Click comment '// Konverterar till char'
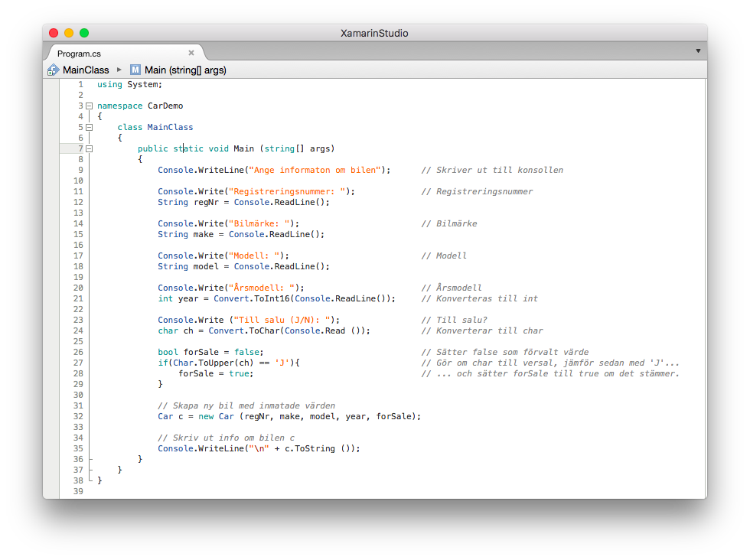This screenshot has height=560, width=750. pos(482,330)
